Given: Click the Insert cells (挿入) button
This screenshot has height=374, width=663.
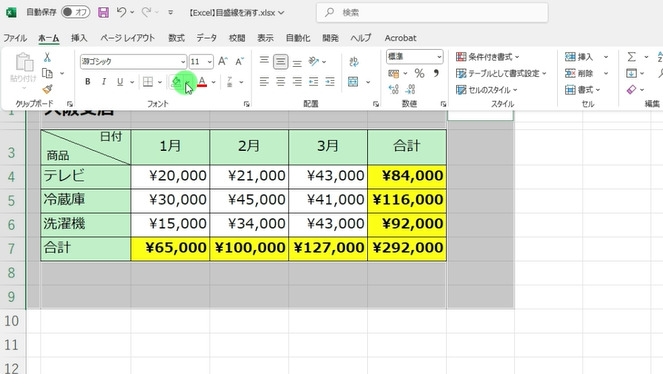Looking at the screenshot, I should coord(579,57).
